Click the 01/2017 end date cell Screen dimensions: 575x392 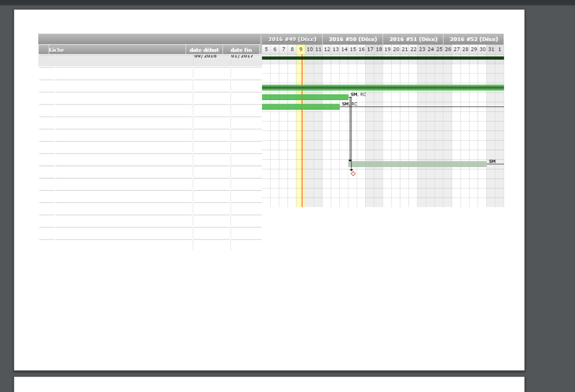click(x=242, y=56)
